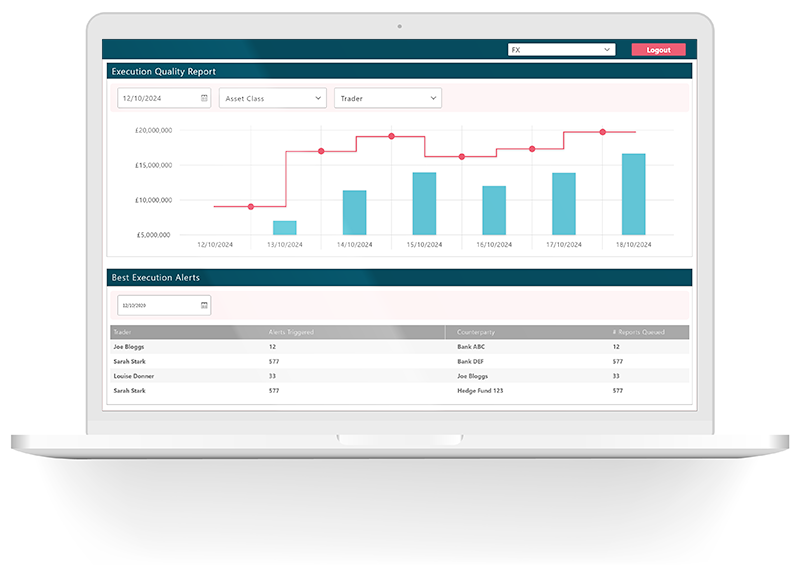Select Louise Donner in the alerts table
Viewport: 800px width, 574px height.
pos(134,376)
